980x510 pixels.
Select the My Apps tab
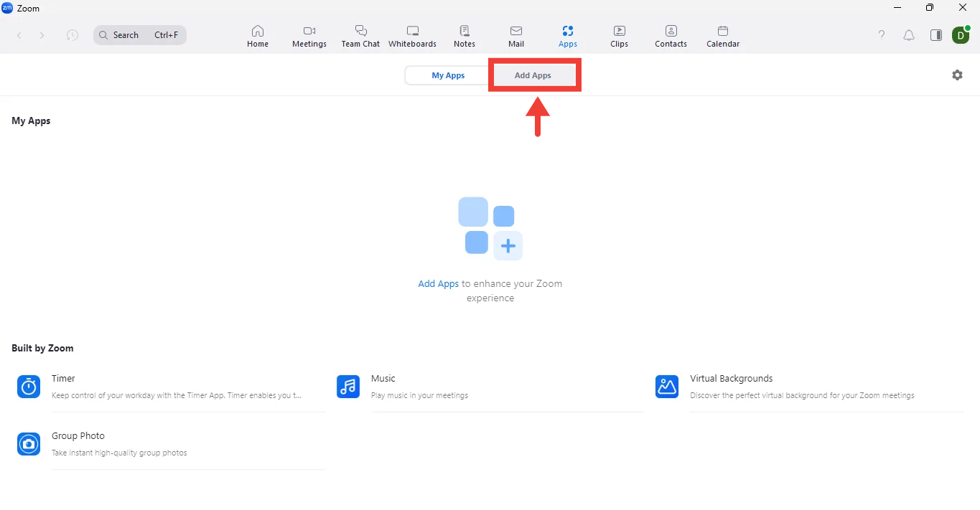[x=448, y=75]
